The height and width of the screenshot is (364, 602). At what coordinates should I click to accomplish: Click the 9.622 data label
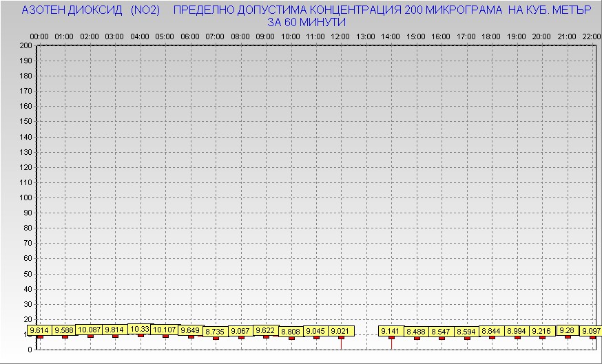pyautogui.click(x=266, y=330)
